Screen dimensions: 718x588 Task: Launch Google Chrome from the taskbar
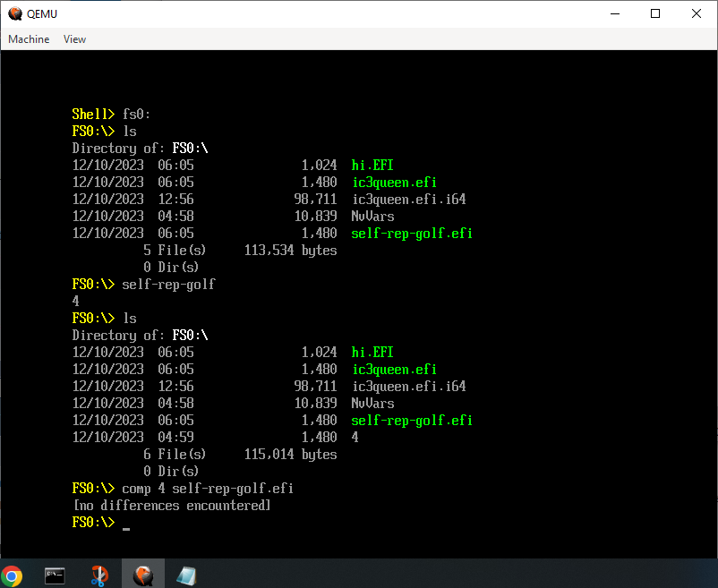pyautogui.click(x=12, y=575)
